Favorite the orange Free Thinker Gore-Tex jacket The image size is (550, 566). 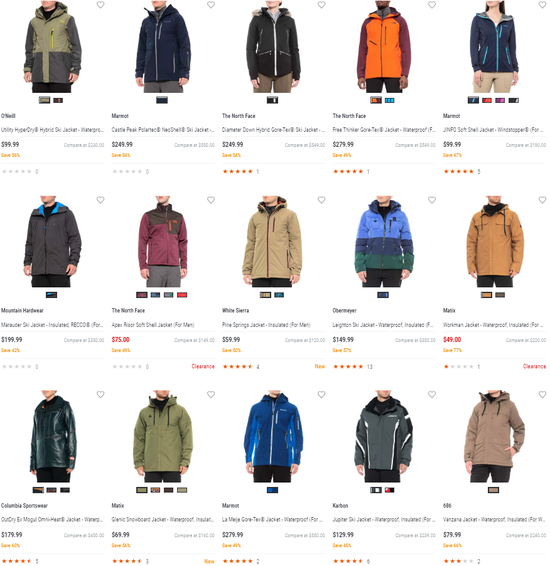(x=432, y=5)
